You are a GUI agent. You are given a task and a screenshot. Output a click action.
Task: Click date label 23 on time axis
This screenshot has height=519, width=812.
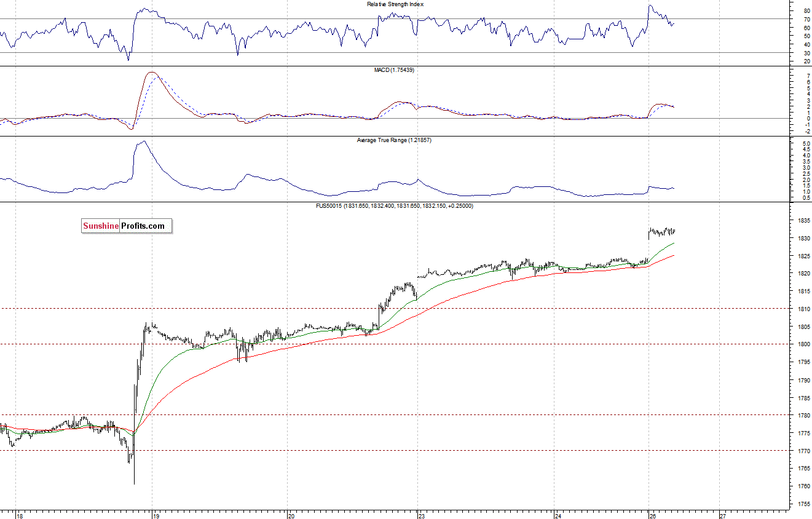click(x=422, y=515)
